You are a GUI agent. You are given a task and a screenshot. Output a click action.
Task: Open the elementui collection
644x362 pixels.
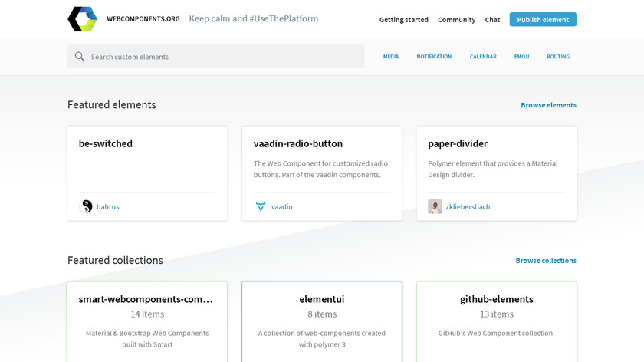pyautogui.click(x=322, y=299)
